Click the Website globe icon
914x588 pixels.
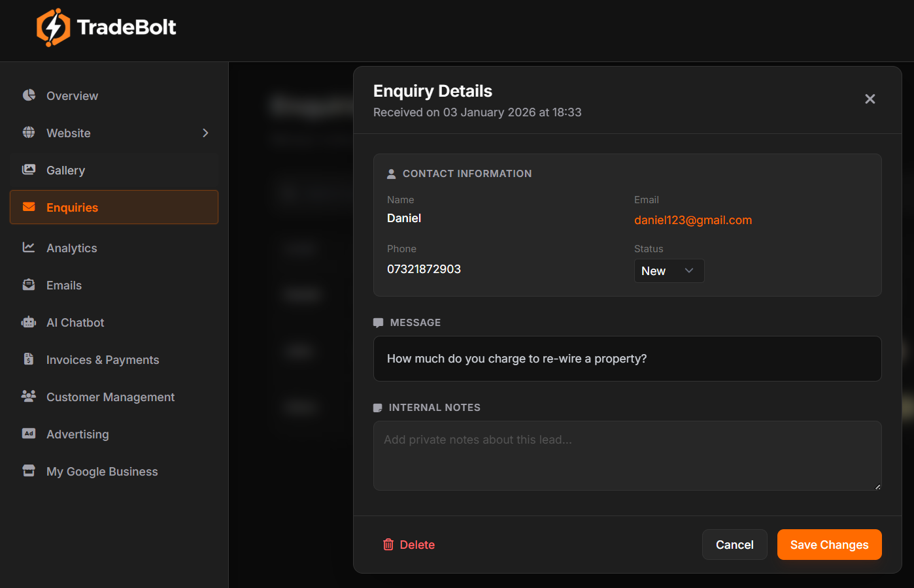click(29, 133)
